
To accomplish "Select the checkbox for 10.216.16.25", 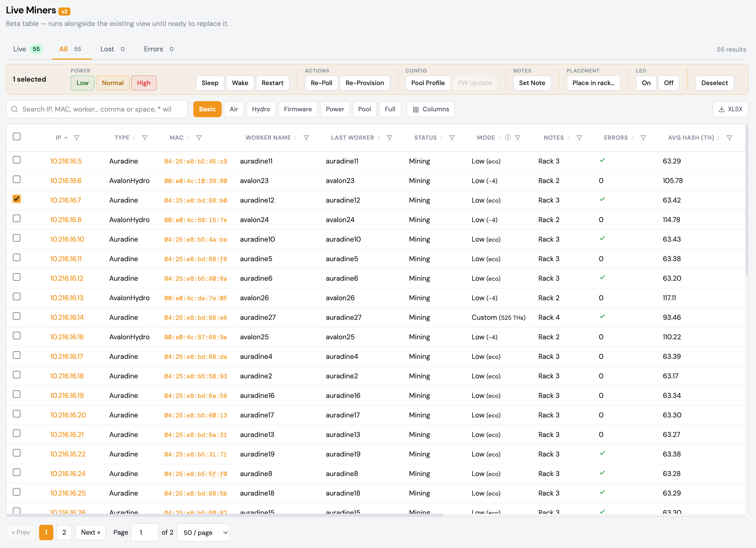I will (x=17, y=492).
